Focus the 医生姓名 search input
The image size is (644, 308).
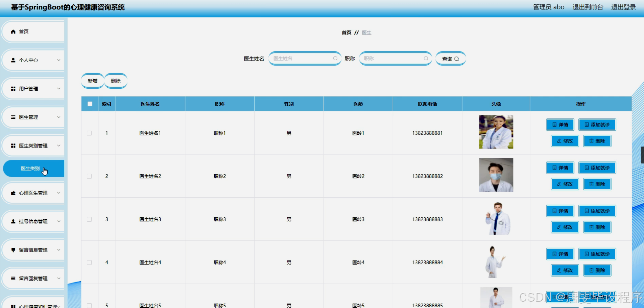pos(305,59)
